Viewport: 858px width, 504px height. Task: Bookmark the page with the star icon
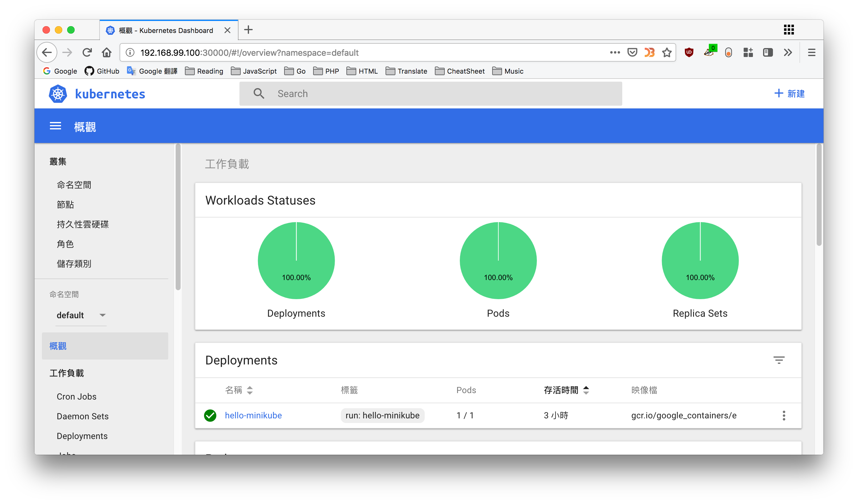[x=667, y=52]
